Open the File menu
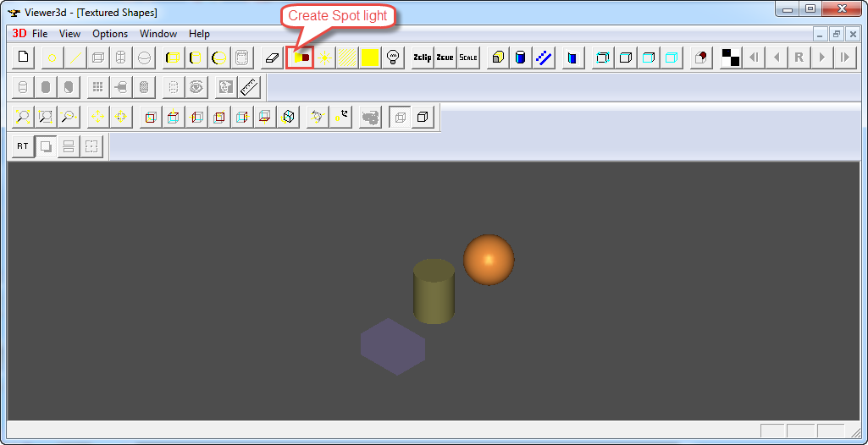Image resolution: width=868 pixels, height=445 pixels. (40, 34)
